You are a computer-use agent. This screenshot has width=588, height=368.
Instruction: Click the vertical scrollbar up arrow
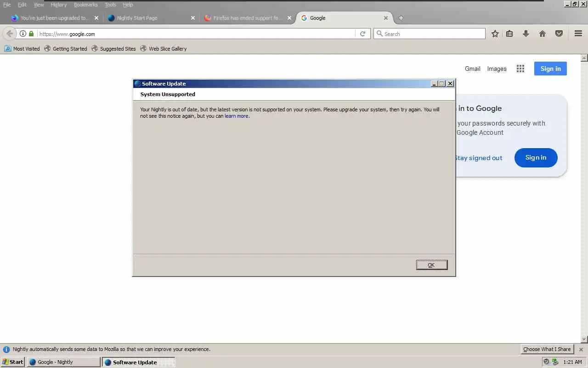click(x=584, y=58)
